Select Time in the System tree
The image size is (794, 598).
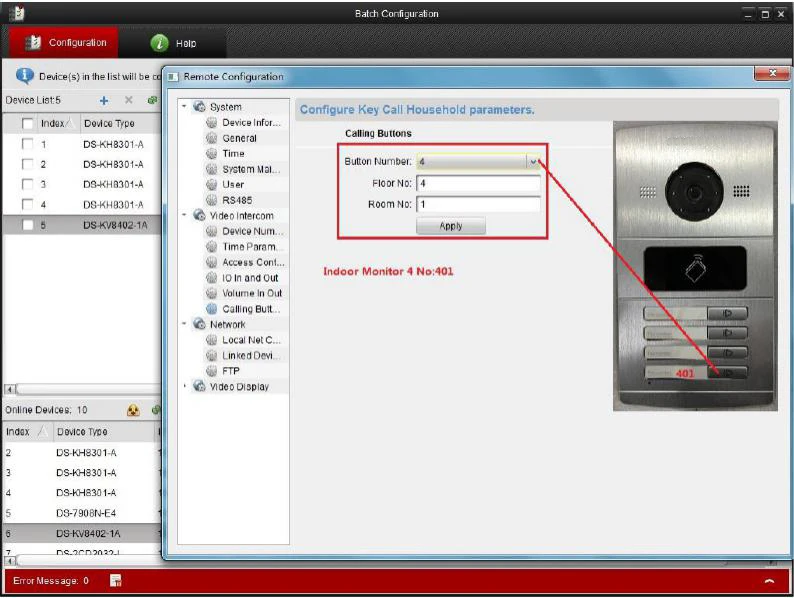coord(233,153)
